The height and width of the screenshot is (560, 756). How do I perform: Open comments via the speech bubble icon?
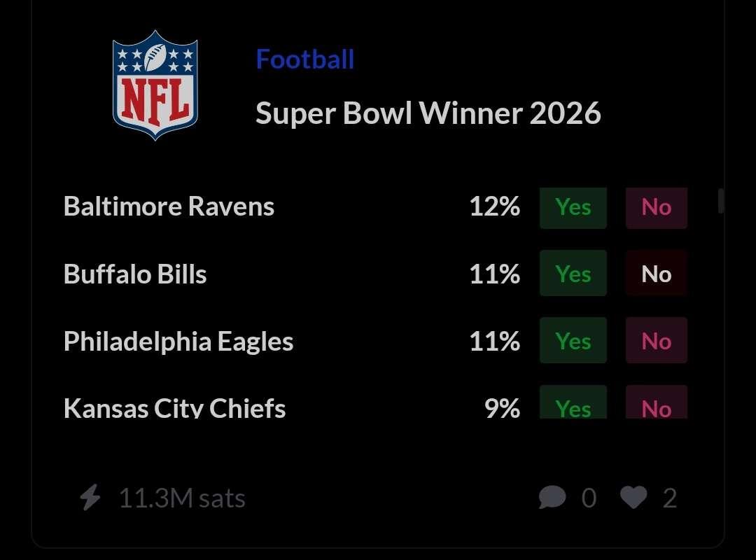click(552, 497)
